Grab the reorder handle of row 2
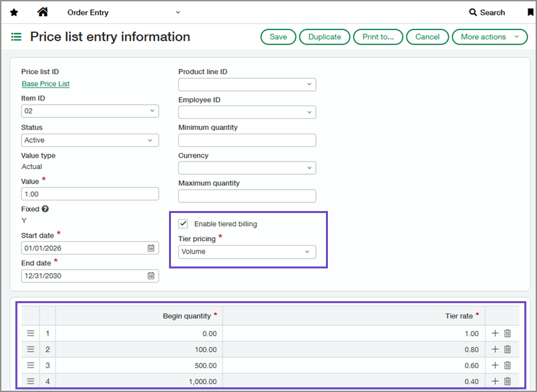This screenshot has width=537, height=392. tap(31, 349)
